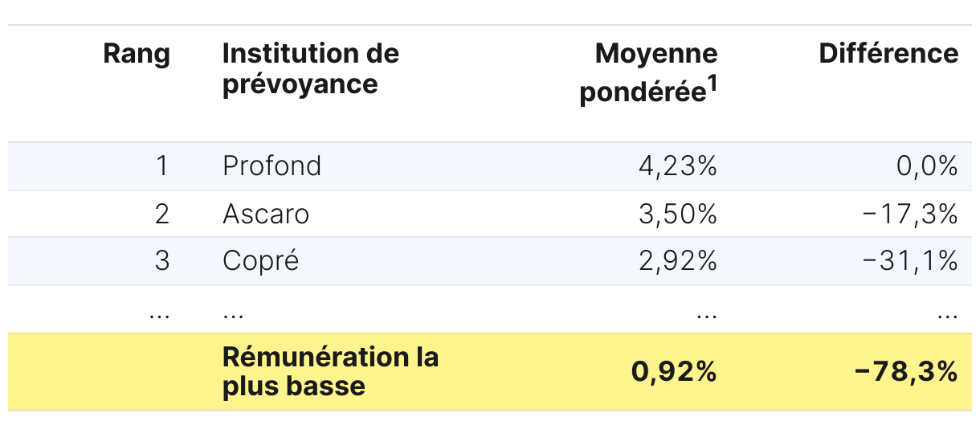Click rank number 3 cell
Screen dimensions: 980x421
[162, 261]
